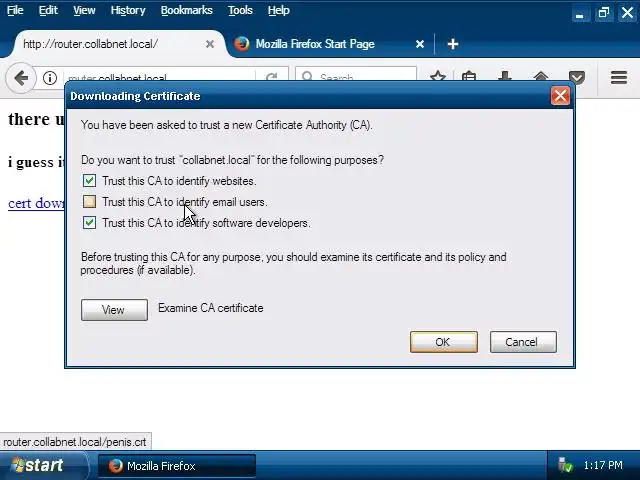This screenshot has height=480, width=640.
Task: Open the Help menu
Action: [x=278, y=10]
